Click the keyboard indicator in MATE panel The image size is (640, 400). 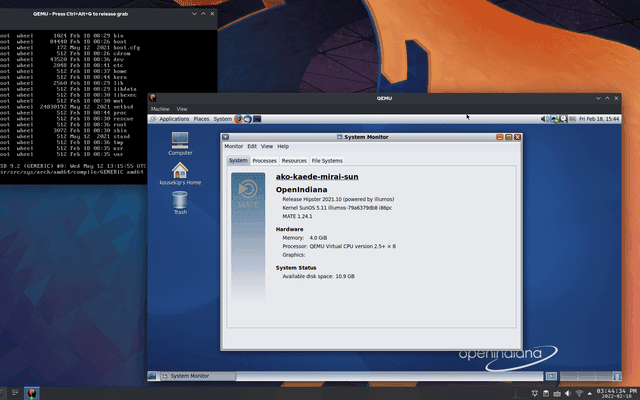(572, 119)
